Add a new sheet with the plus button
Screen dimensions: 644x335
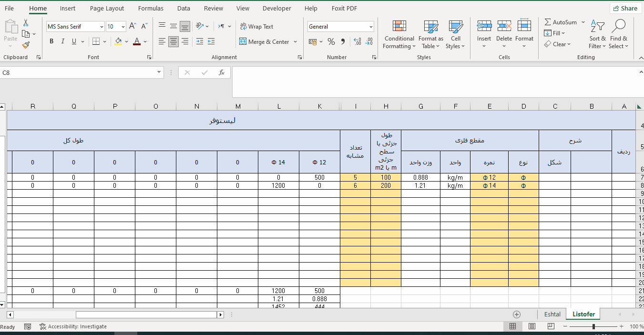(517, 315)
